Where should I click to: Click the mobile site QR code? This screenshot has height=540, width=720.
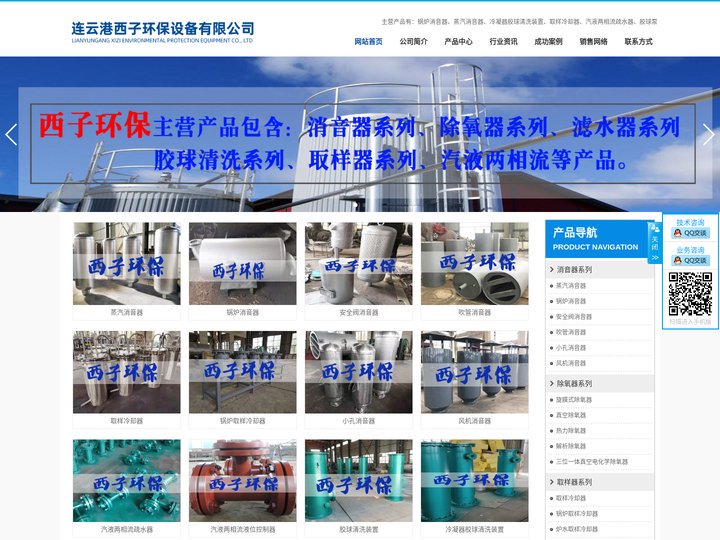(690, 293)
